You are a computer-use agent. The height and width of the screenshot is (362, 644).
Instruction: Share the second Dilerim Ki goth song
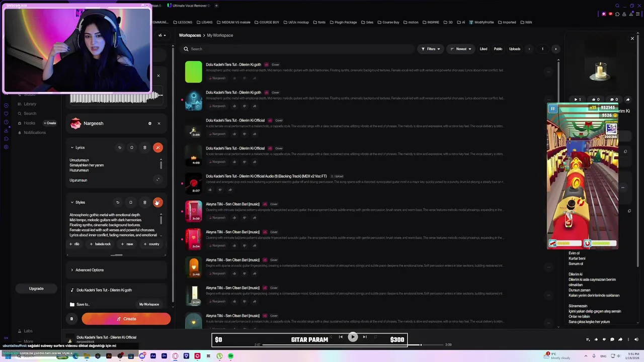(x=255, y=106)
